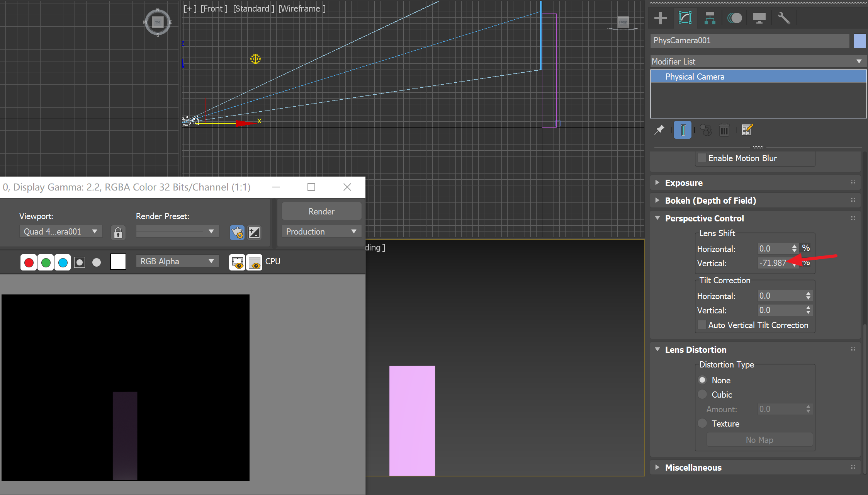
Task: Open the Motion panel icon
Action: pos(734,18)
